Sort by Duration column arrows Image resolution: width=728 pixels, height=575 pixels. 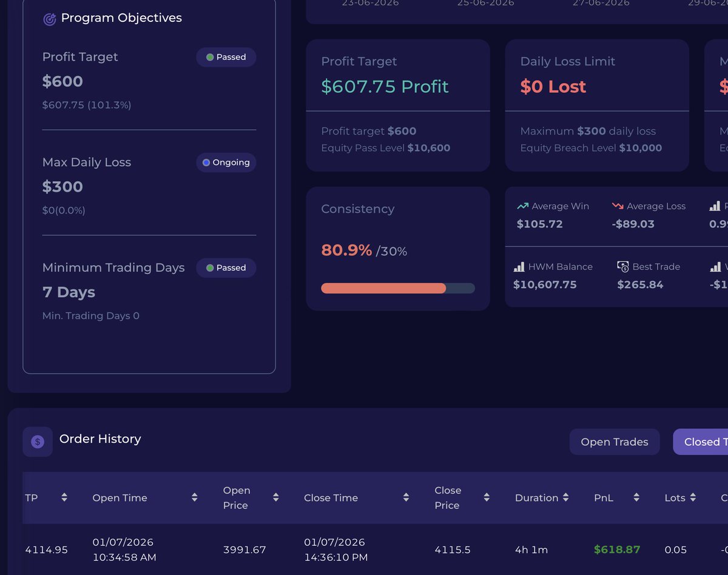(566, 498)
